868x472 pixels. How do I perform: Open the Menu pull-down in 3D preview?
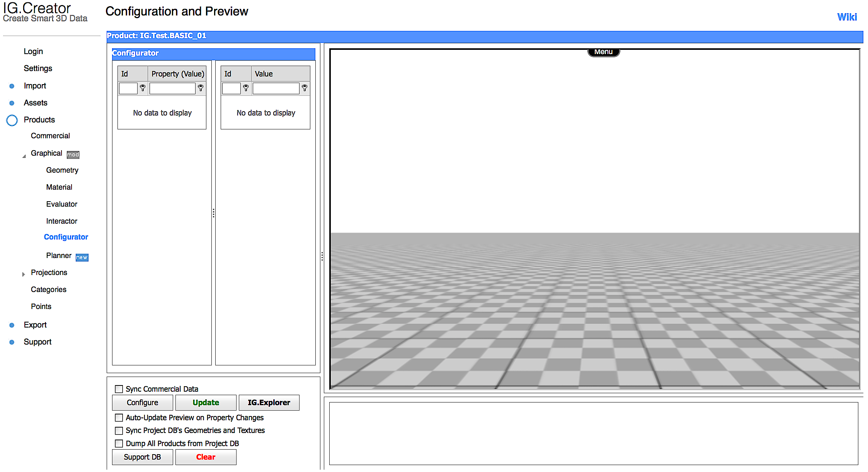tap(603, 52)
